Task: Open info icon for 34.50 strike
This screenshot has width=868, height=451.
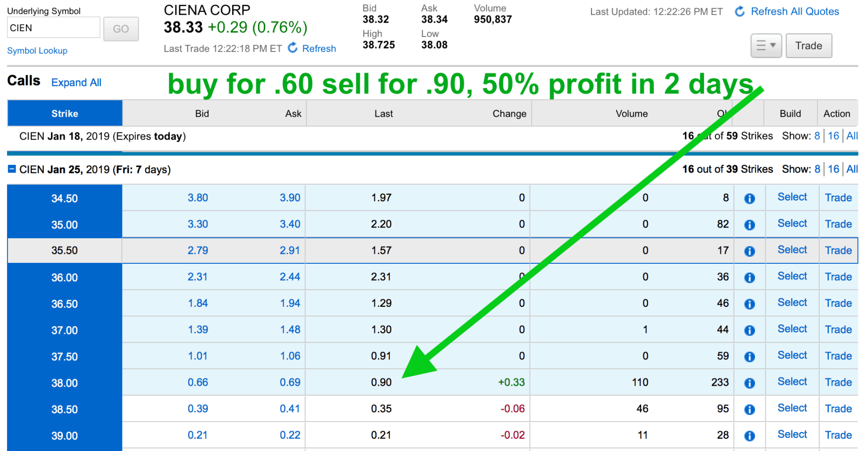Action: click(749, 199)
